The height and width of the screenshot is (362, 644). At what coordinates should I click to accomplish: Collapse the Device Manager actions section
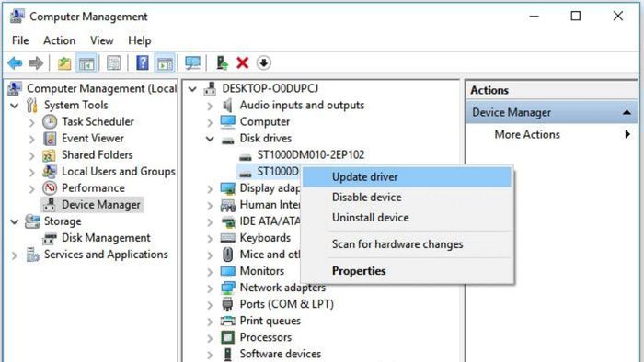pyautogui.click(x=627, y=112)
